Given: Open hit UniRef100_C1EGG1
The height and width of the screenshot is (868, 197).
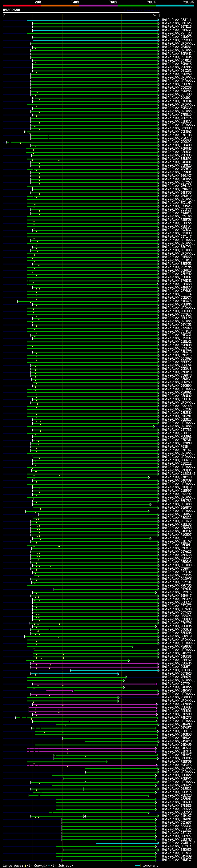Looking at the screenshot, I should point(177,30).
